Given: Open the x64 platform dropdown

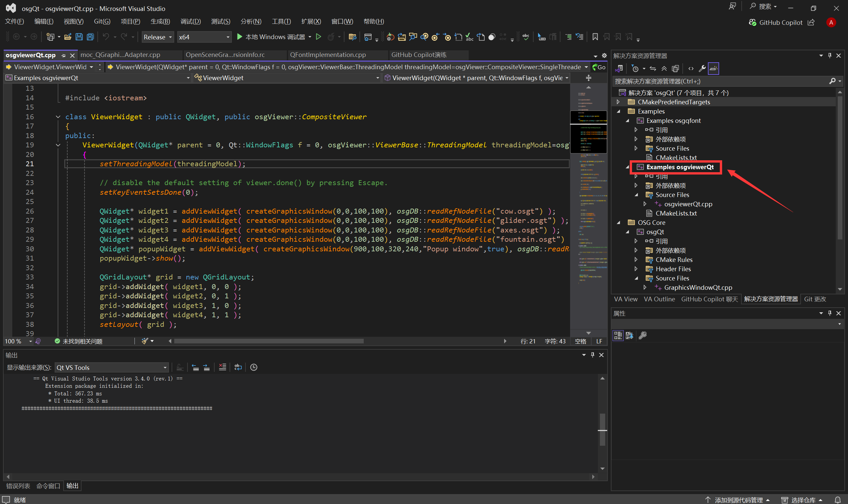Looking at the screenshot, I should pyautogui.click(x=204, y=37).
